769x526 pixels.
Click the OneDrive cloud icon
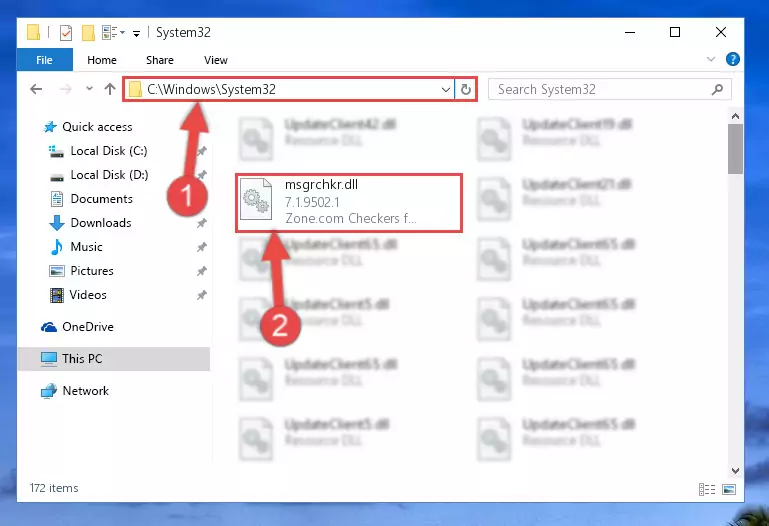coord(49,327)
